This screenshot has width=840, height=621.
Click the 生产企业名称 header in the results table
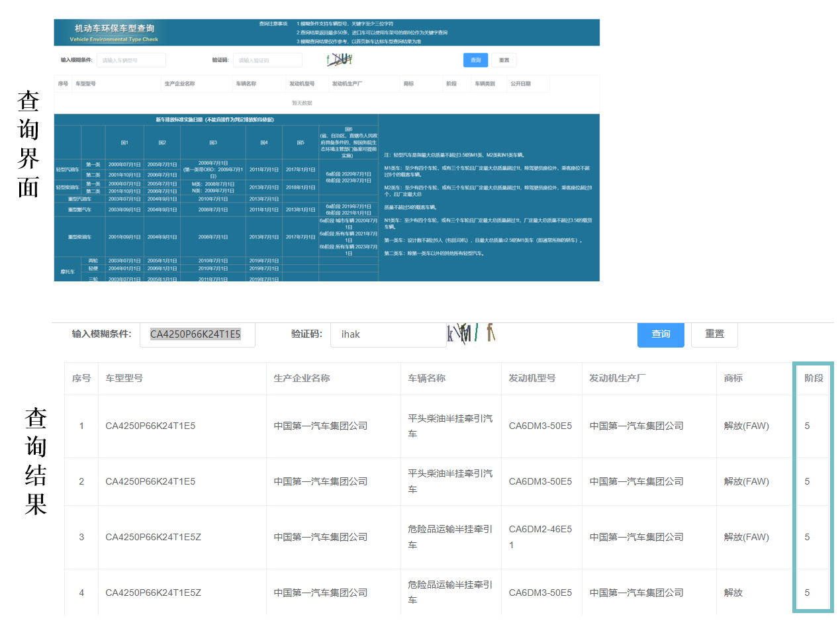(301, 378)
